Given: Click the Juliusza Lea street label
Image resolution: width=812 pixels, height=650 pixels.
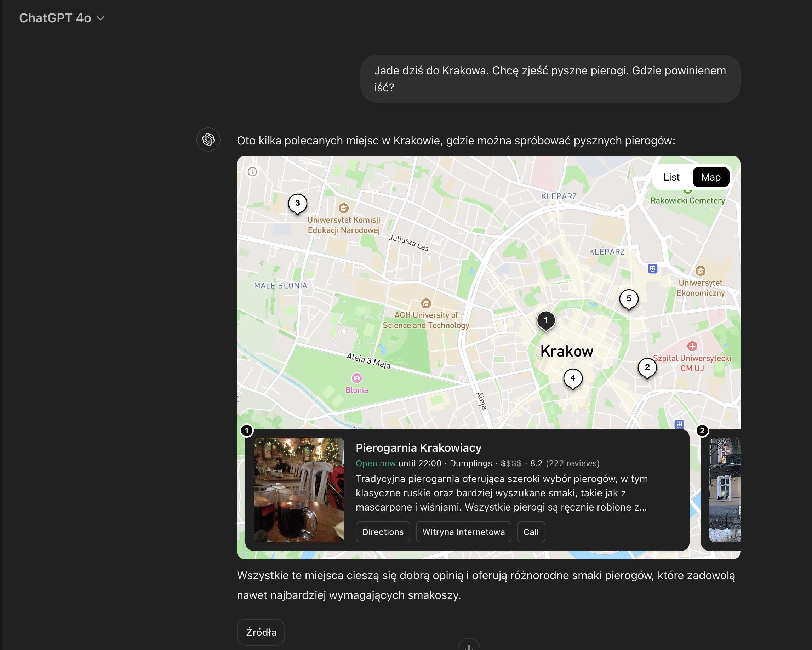Looking at the screenshot, I should [x=408, y=243].
